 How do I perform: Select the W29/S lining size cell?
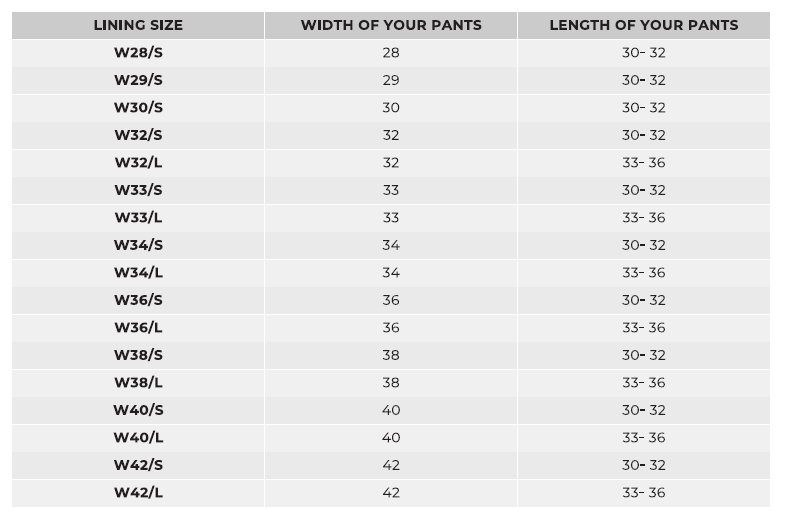coord(138,80)
